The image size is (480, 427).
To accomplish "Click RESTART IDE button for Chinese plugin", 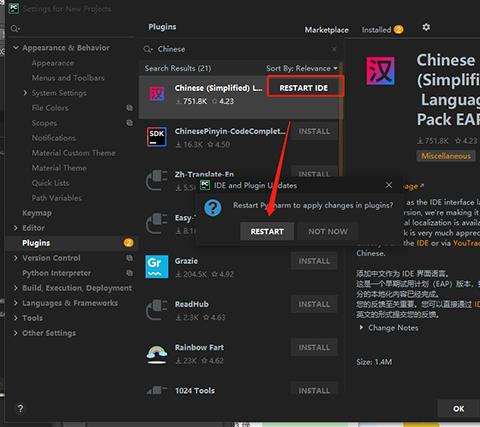I will pyautogui.click(x=304, y=88).
